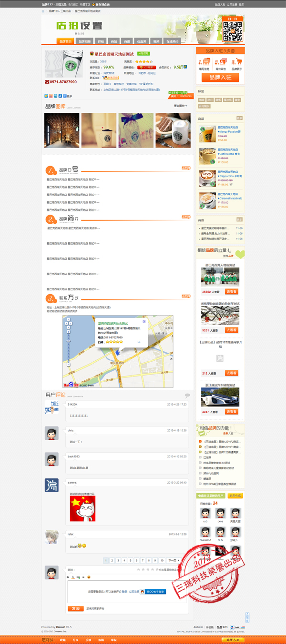Click user xsb avatar

click(205, 513)
